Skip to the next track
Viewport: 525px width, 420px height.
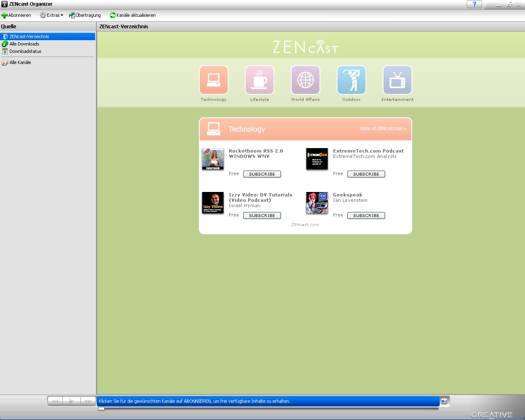[88, 401]
